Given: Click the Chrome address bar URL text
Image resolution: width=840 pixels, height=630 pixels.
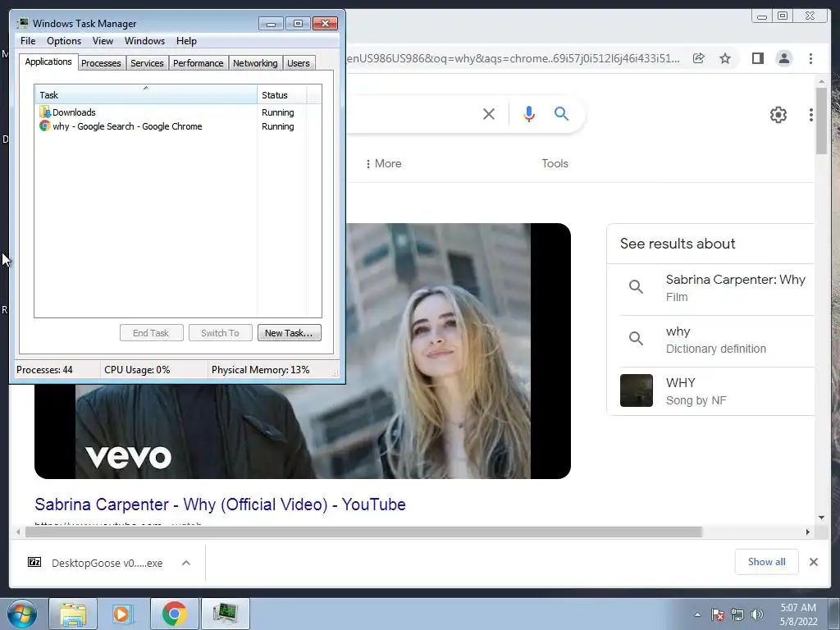Looking at the screenshot, I should coord(514,58).
